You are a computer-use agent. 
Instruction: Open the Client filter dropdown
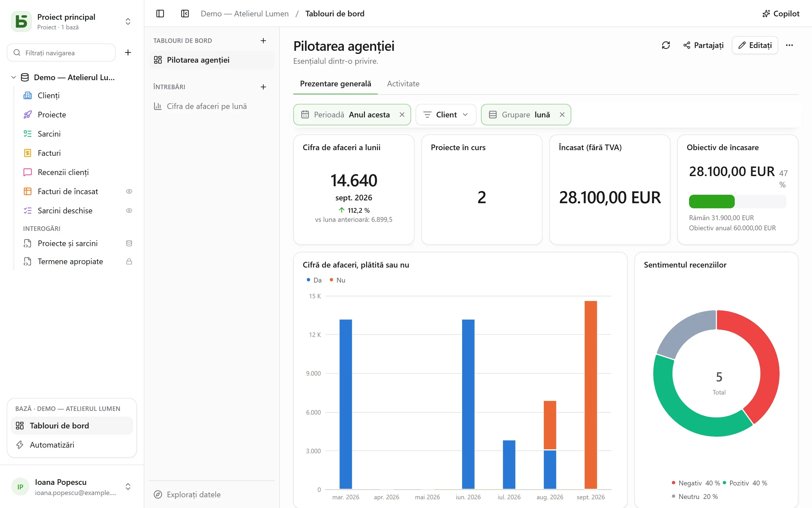(445, 115)
